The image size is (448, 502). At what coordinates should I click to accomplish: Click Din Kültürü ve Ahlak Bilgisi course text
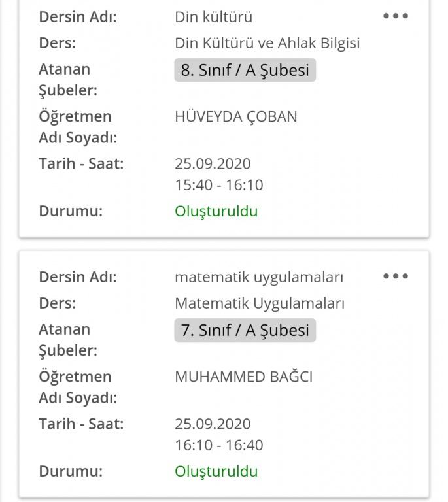click(x=267, y=43)
